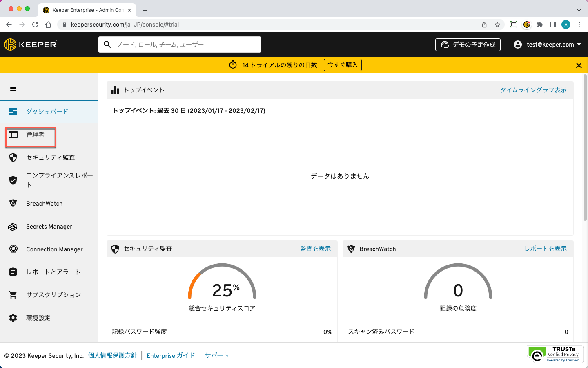Click the Keeper logo in the header
588x368 pixels.
(31, 45)
